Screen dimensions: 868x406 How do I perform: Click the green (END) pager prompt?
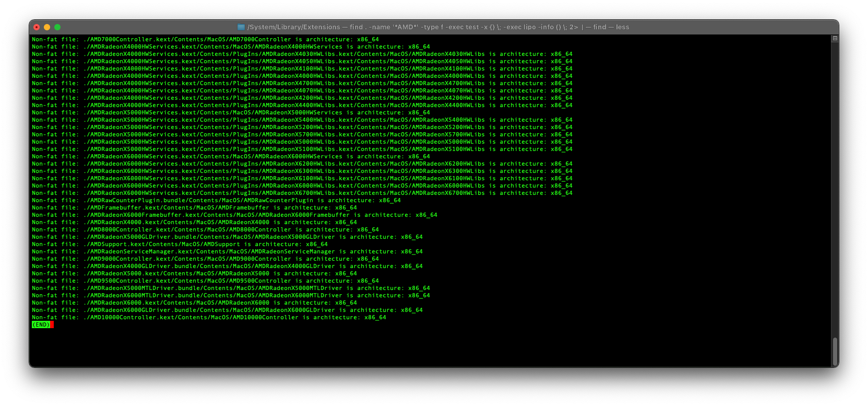[x=41, y=324]
